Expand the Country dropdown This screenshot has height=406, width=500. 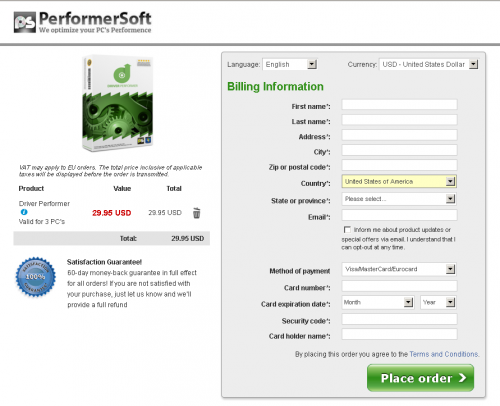tap(399, 182)
